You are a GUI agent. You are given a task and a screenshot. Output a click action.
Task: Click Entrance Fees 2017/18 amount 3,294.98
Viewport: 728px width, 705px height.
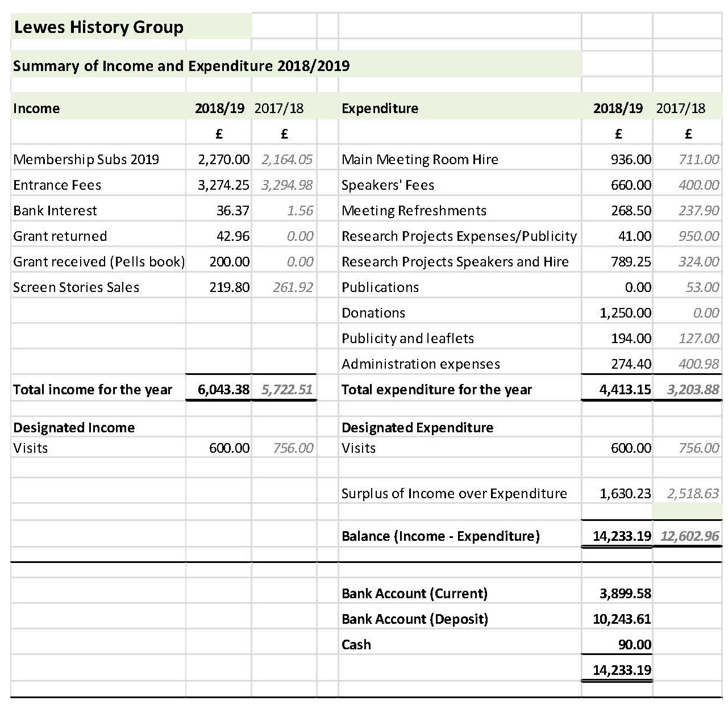coord(287,185)
